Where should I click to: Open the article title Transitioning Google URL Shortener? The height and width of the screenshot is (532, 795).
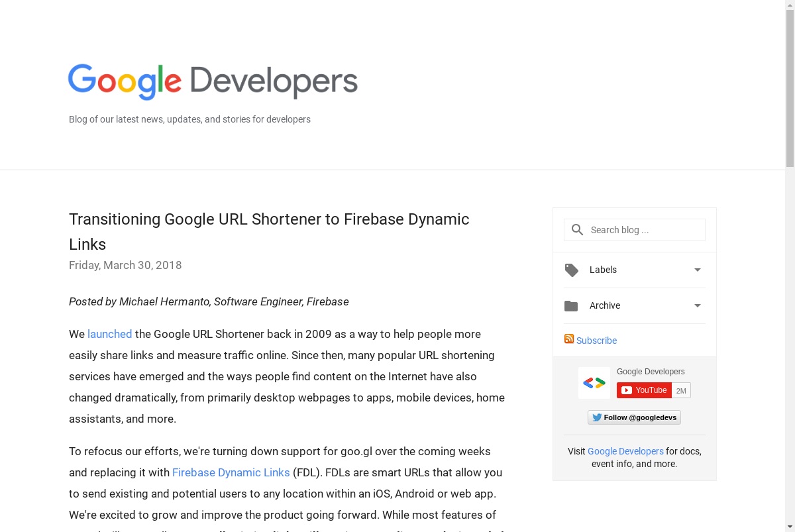269,231
